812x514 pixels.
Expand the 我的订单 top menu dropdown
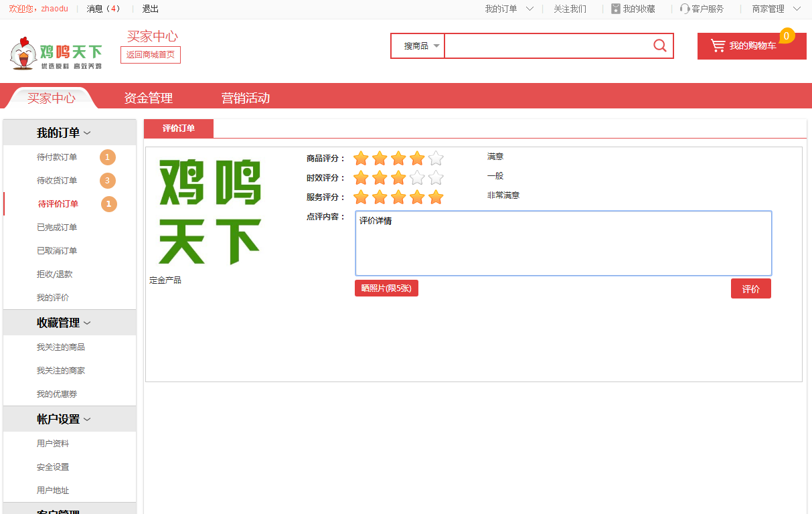(529, 9)
